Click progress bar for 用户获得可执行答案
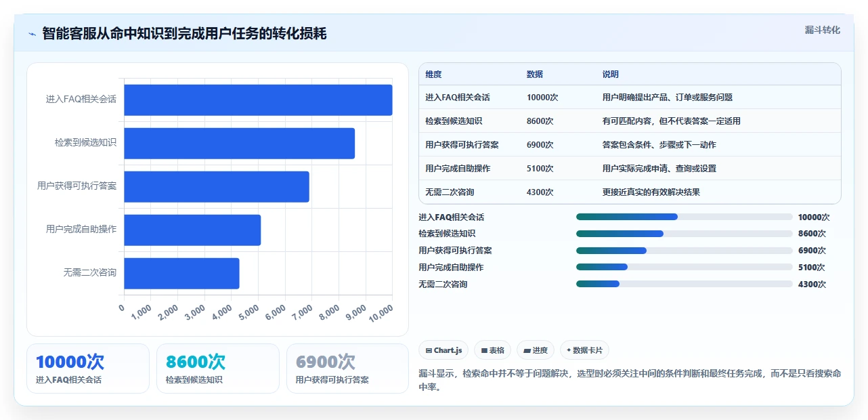Screen dimensions: 868x420 [x=684, y=251]
